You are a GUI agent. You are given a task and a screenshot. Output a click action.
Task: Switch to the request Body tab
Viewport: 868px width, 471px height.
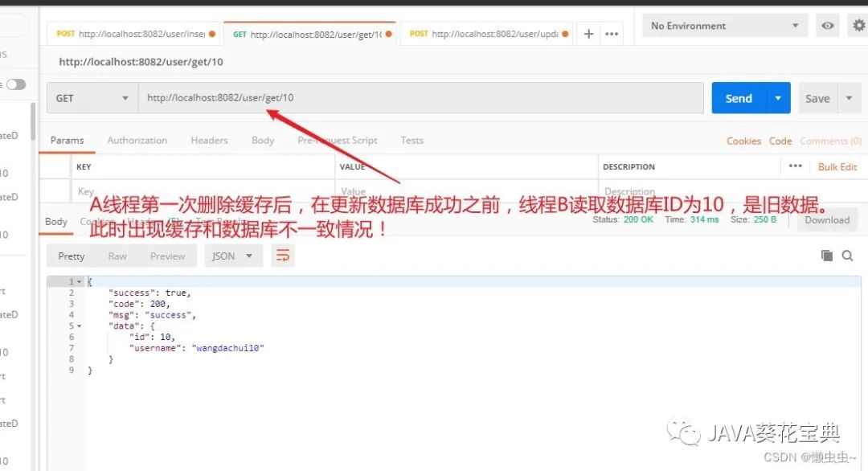point(263,140)
